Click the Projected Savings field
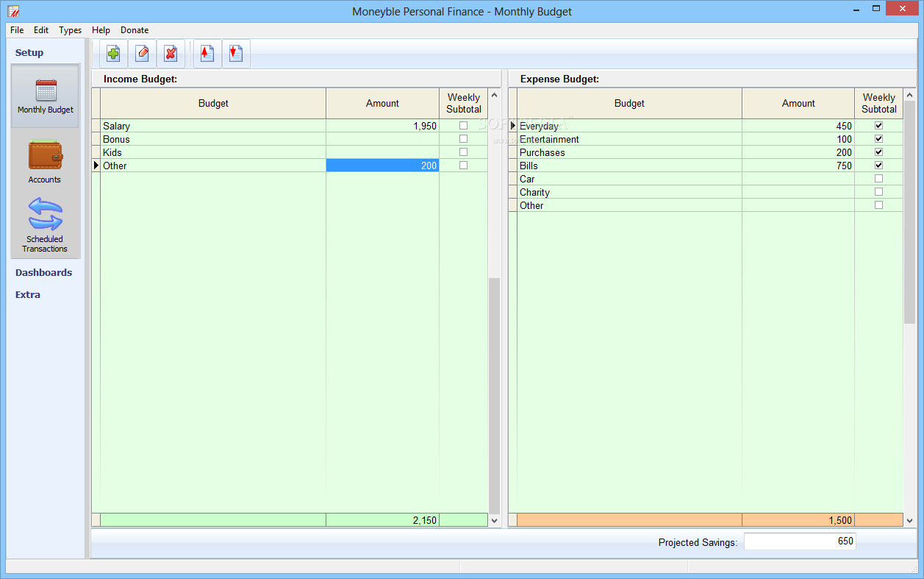The height and width of the screenshot is (579, 924). [x=800, y=541]
